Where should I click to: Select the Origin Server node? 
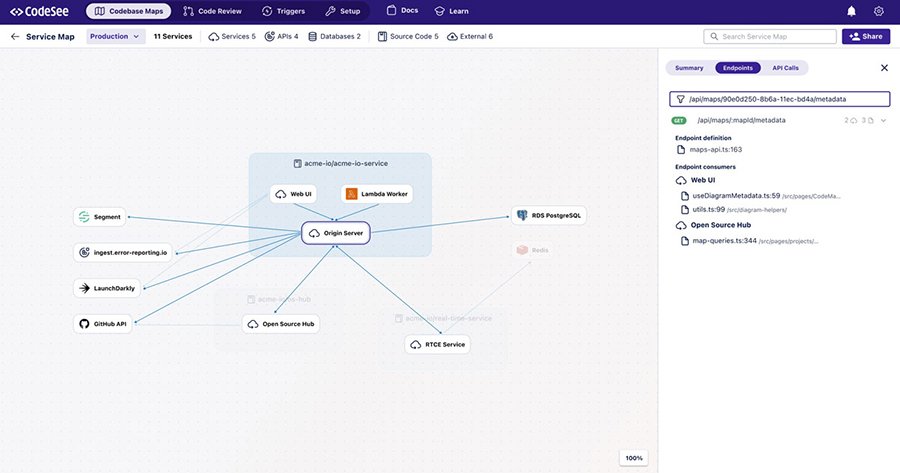(336, 233)
